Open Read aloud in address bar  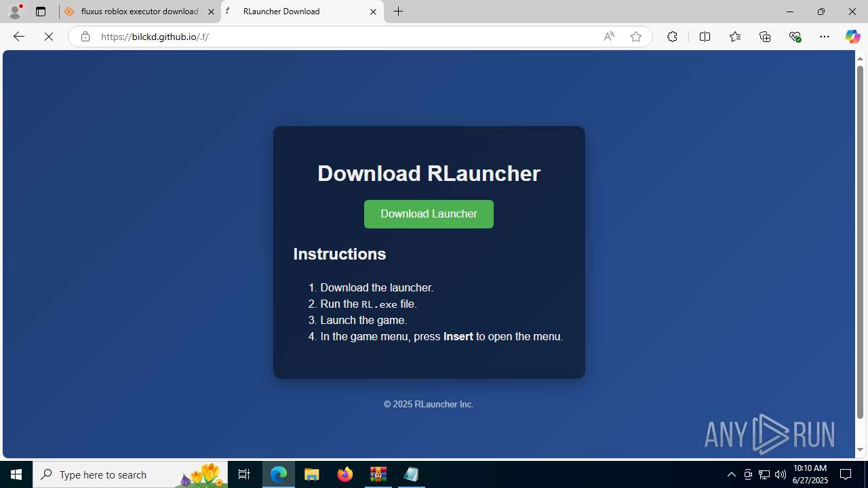coord(609,37)
